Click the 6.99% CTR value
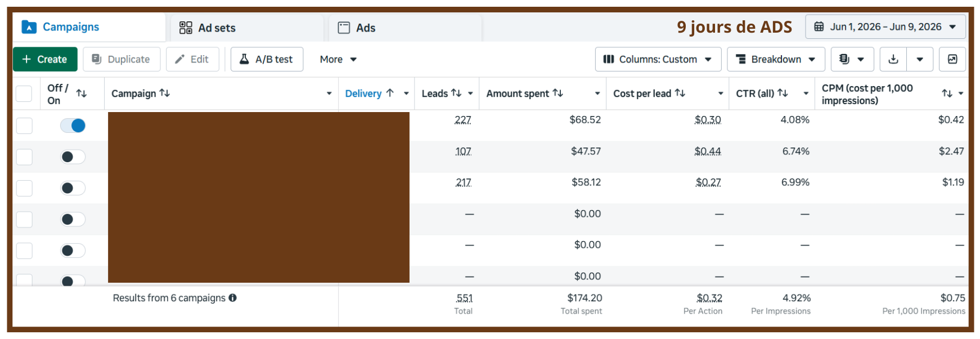Screen dimensions: 980x339 tap(795, 182)
